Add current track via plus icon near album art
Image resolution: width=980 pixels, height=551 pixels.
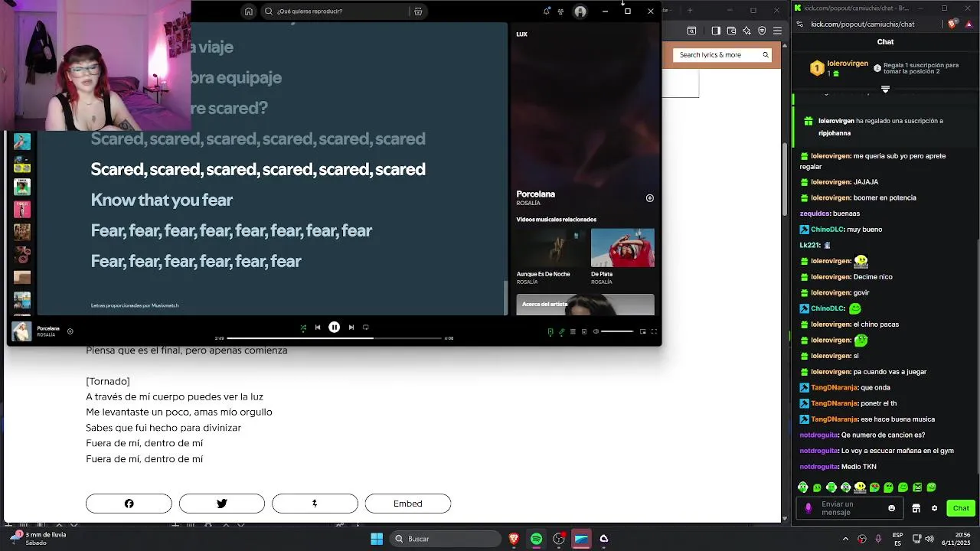click(x=70, y=331)
